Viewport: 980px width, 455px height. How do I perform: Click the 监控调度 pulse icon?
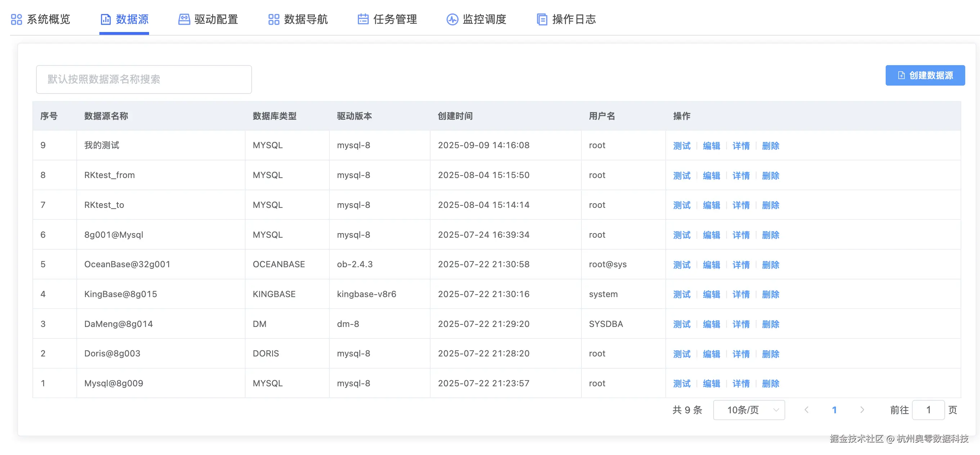coord(452,19)
